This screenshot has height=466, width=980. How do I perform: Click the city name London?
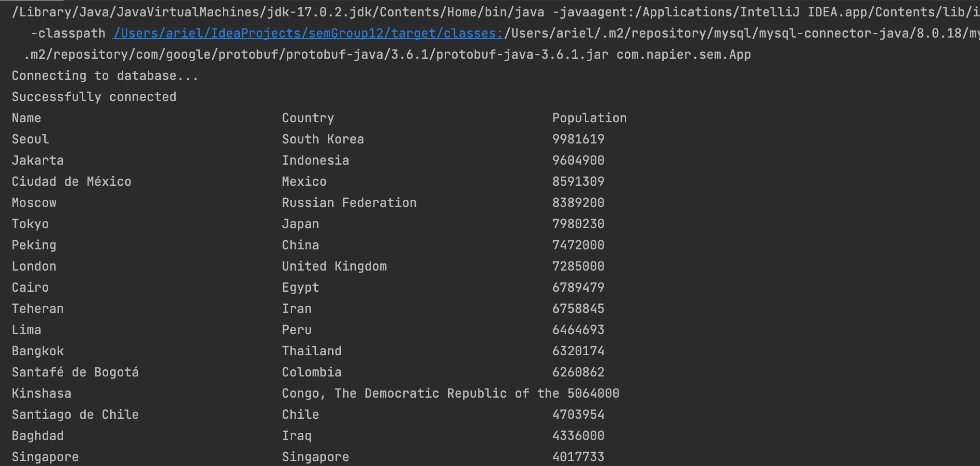coord(34,266)
